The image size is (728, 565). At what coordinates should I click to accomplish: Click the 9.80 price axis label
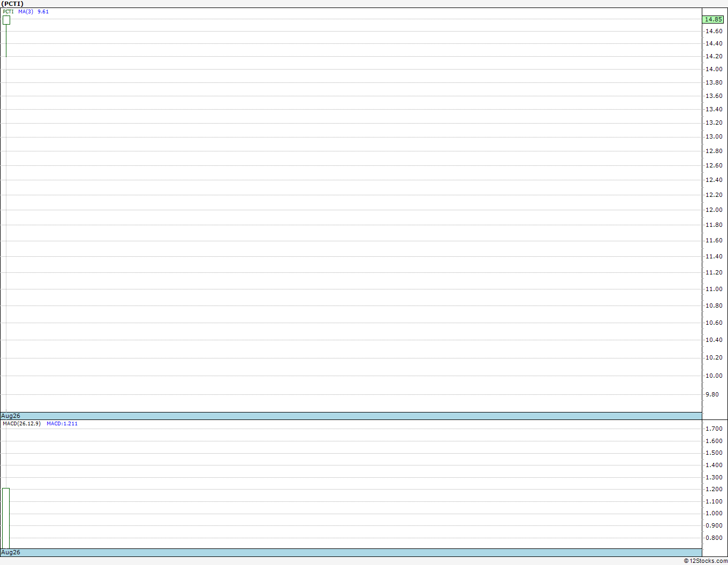[712, 394]
